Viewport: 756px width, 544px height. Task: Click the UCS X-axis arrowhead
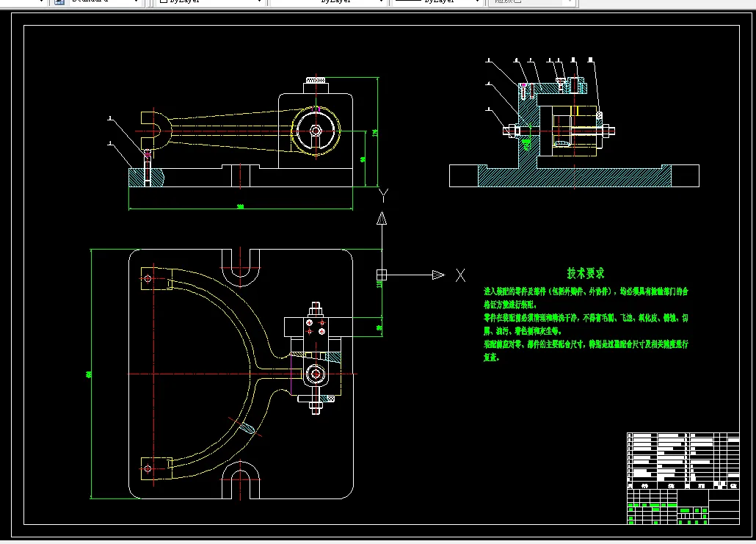coord(438,275)
